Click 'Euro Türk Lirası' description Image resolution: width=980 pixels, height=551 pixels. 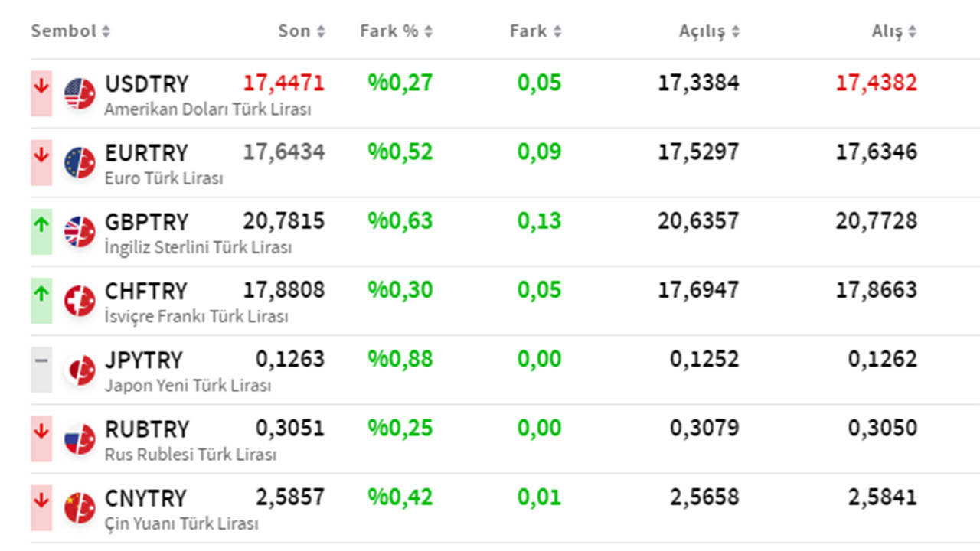click(164, 178)
